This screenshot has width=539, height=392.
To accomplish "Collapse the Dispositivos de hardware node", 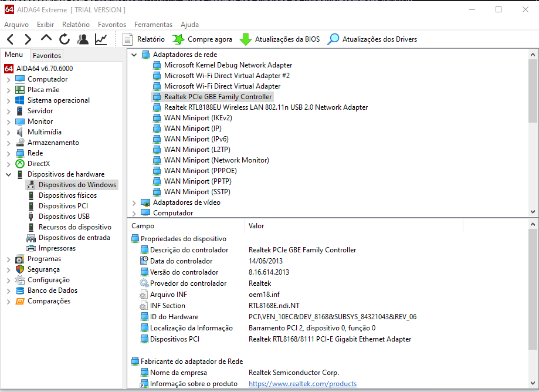I will (x=9, y=175).
